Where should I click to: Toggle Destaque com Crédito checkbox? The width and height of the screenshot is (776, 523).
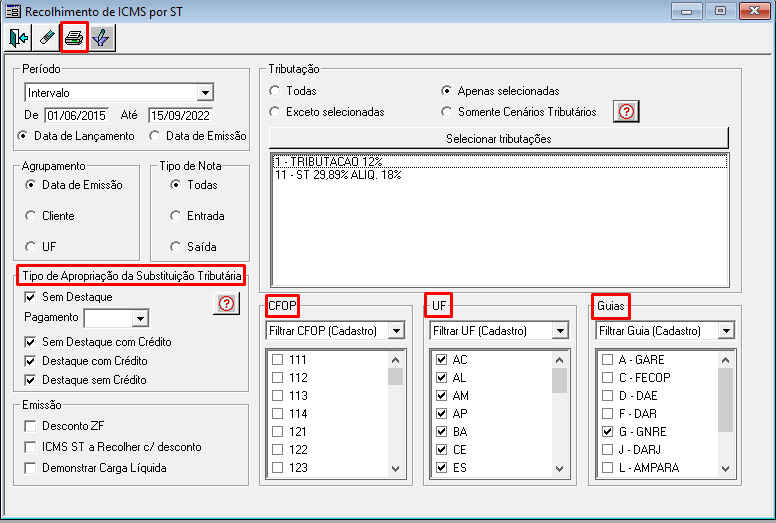tap(30, 361)
